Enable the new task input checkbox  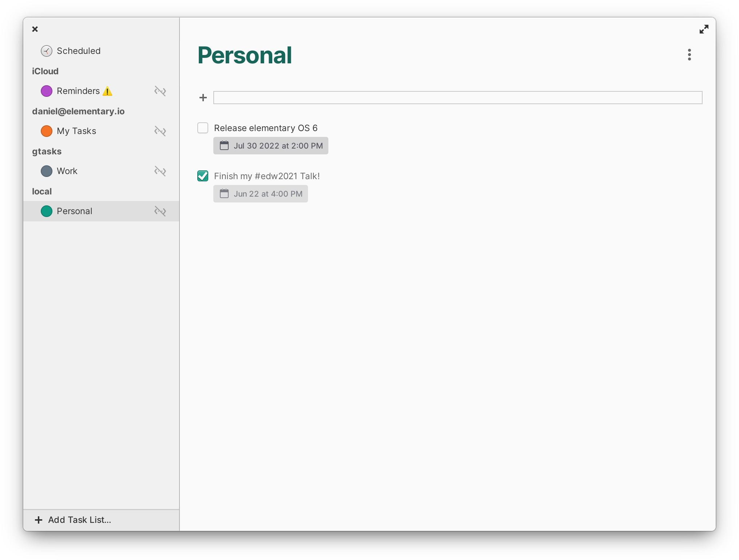coord(203,98)
